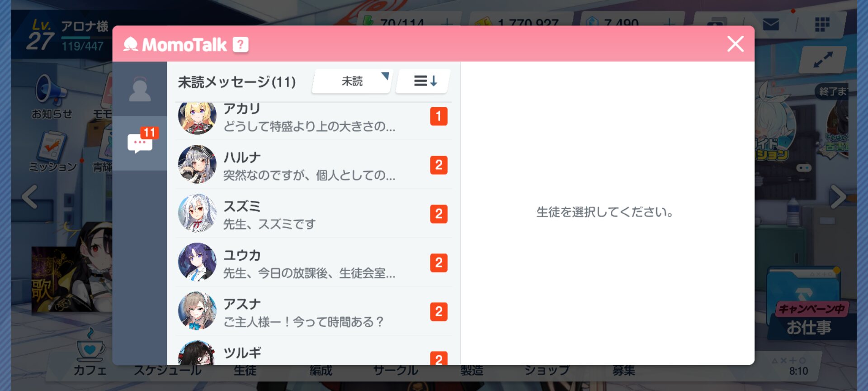
Task: Select ツルギ's chat row
Action: point(314,351)
